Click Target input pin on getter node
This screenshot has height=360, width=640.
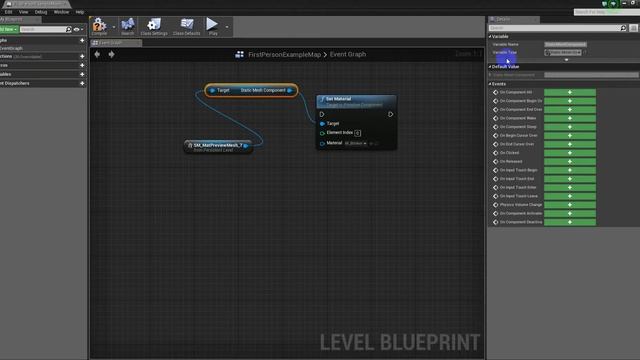(x=212, y=90)
